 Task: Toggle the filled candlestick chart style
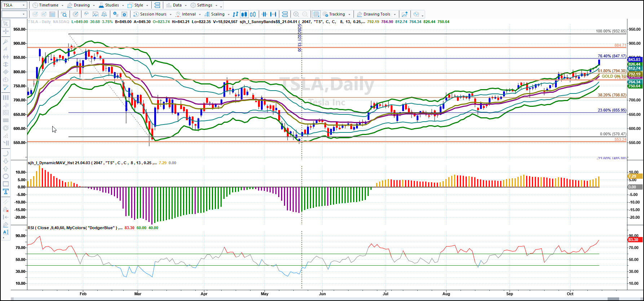(244, 14)
